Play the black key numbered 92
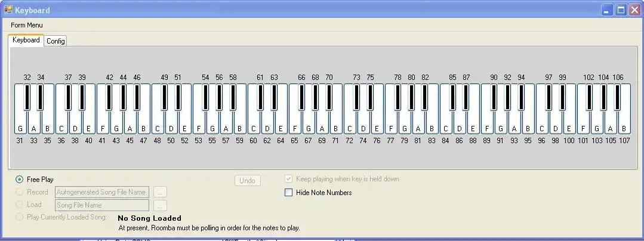The width and height of the screenshot is (644, 241). pyautogui.click(x=508, y=97)
